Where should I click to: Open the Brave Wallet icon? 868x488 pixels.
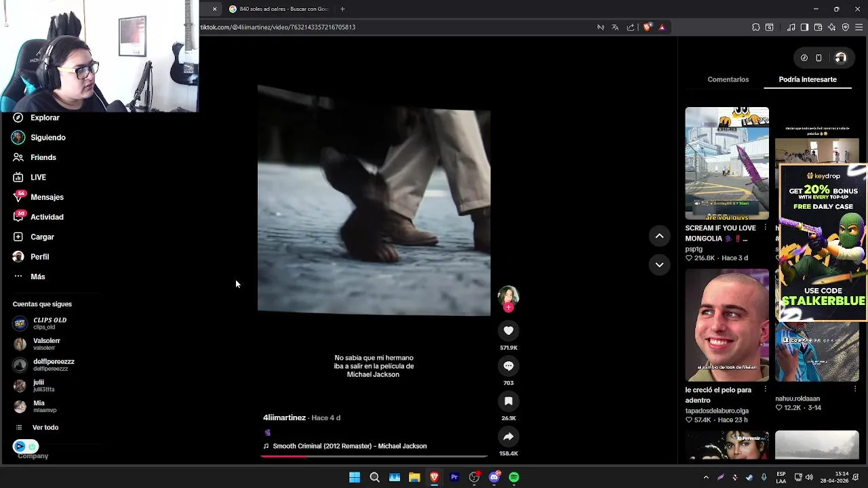pos(818,27)
